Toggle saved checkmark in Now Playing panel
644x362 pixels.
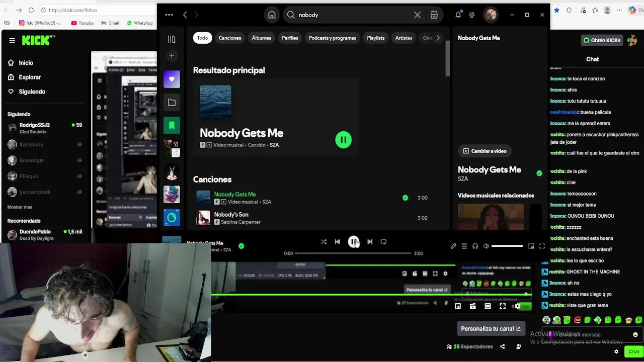[539, 173]
